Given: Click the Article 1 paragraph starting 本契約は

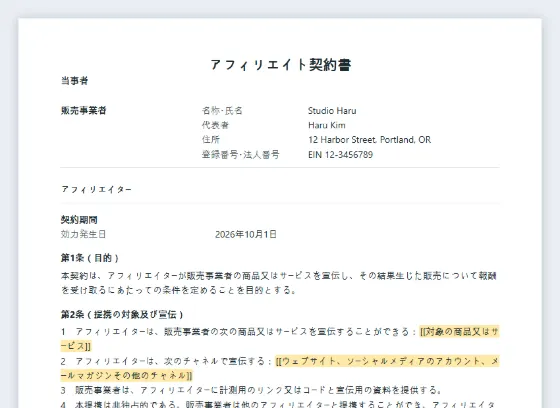Looking at the screenshot, I should pos(279,283).
